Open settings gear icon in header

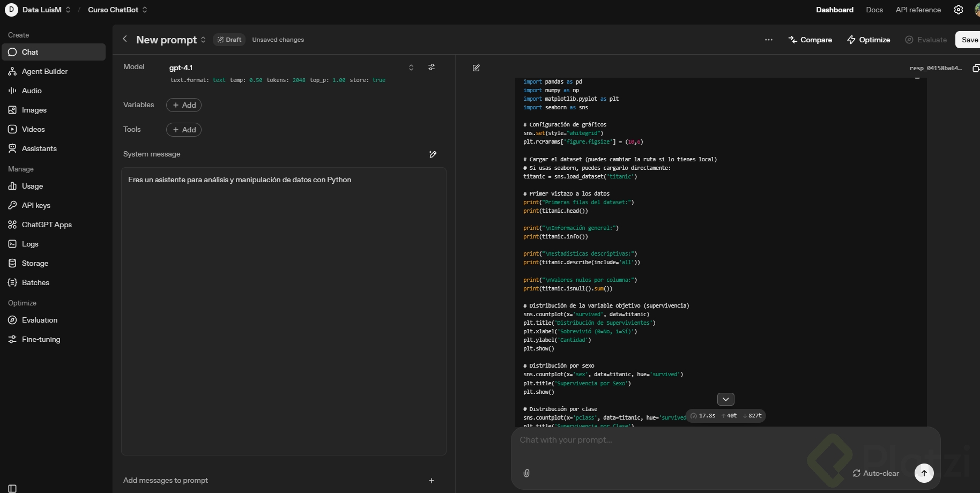(x=959, y=10)
